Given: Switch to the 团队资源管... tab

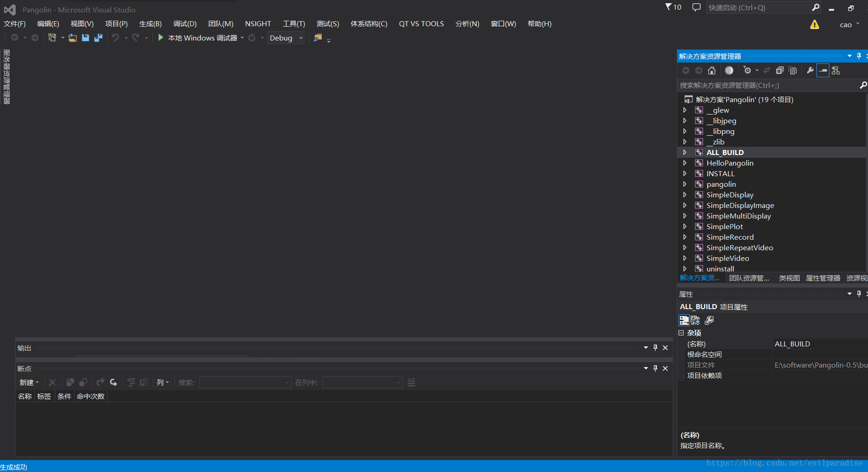Looking at the screenshot, I should point(749,278).
